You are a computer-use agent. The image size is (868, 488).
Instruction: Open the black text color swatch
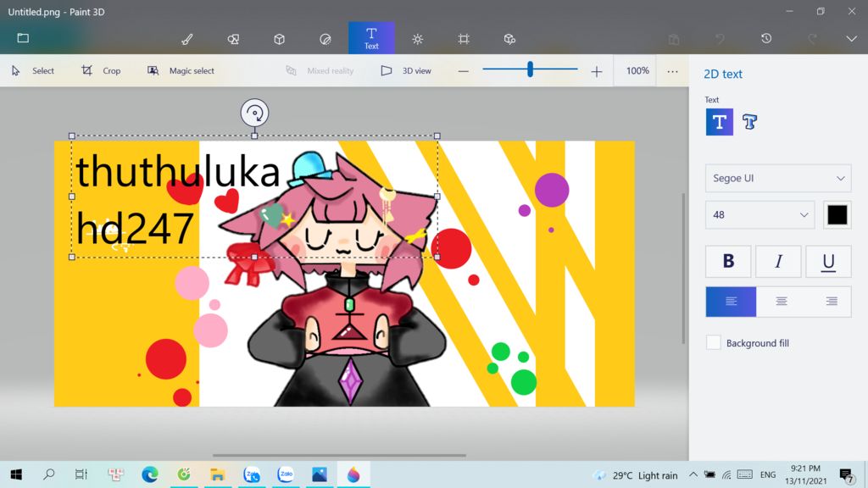(x=837, y=214)
